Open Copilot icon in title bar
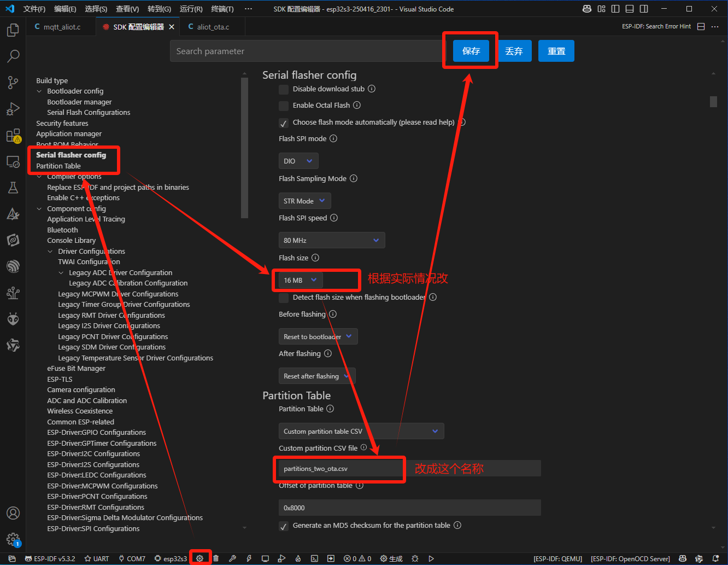The width and height of the screenshot is (728, 565). click(x=587, y=9)
